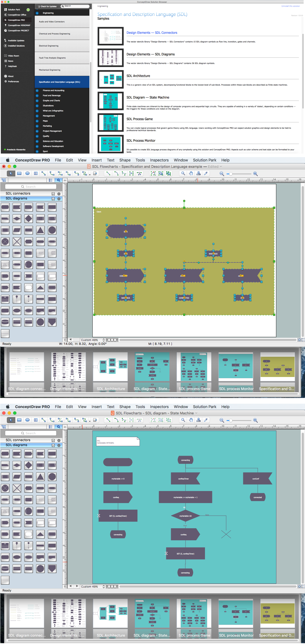Click the library list view icon in the Specification example window
305x644 pixels.
point(51,180)
